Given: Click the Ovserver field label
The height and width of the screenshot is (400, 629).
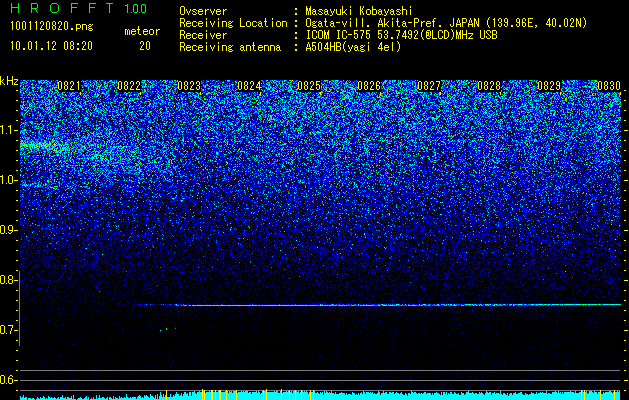Looking at the screenshot, I should [x=203, y=11].
